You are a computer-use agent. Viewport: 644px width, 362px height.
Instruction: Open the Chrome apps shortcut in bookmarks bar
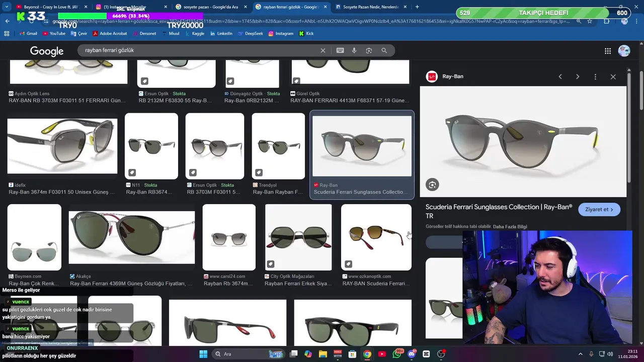(x=7, y=34)
